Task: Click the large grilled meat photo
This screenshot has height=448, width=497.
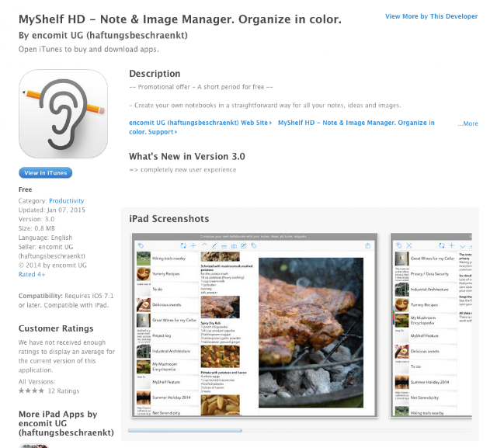Action: 311,332
